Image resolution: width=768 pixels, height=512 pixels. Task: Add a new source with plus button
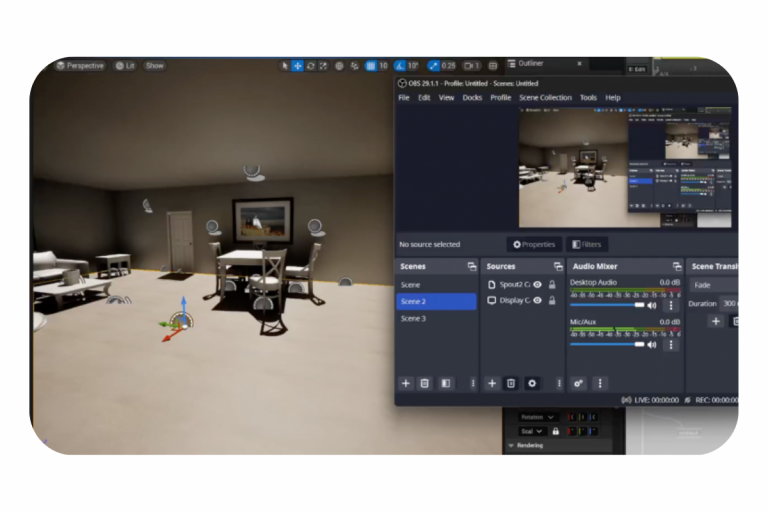[x=492, y=383]
